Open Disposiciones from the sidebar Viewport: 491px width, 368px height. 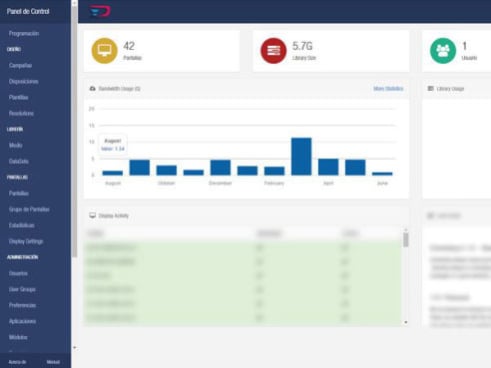pyautogui.click(x=23, y=81)
